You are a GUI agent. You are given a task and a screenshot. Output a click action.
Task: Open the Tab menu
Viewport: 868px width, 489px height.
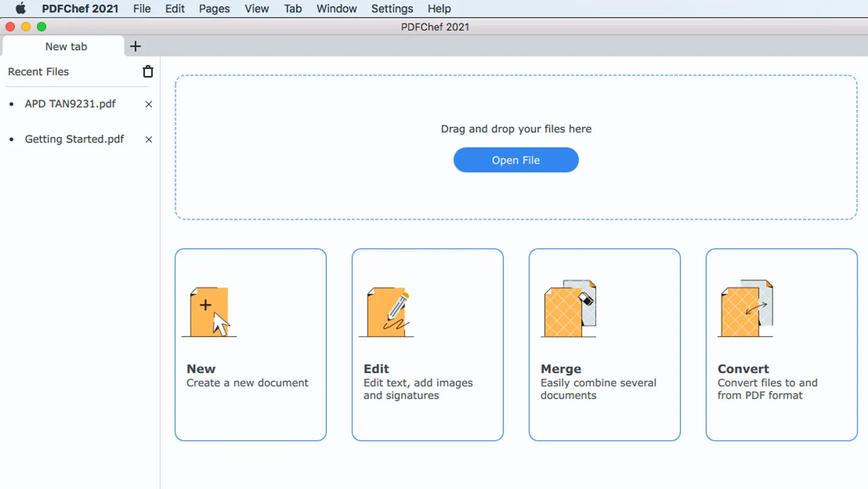pos(293,9)
